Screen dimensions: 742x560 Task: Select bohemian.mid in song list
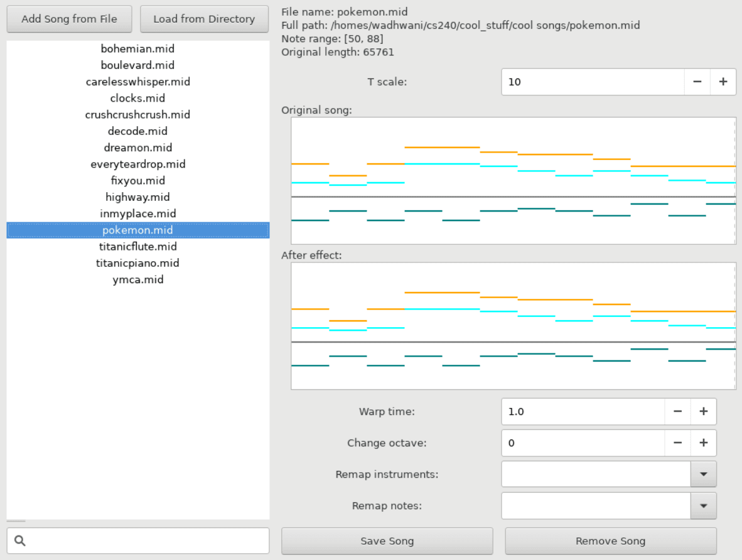pos(137,49)
